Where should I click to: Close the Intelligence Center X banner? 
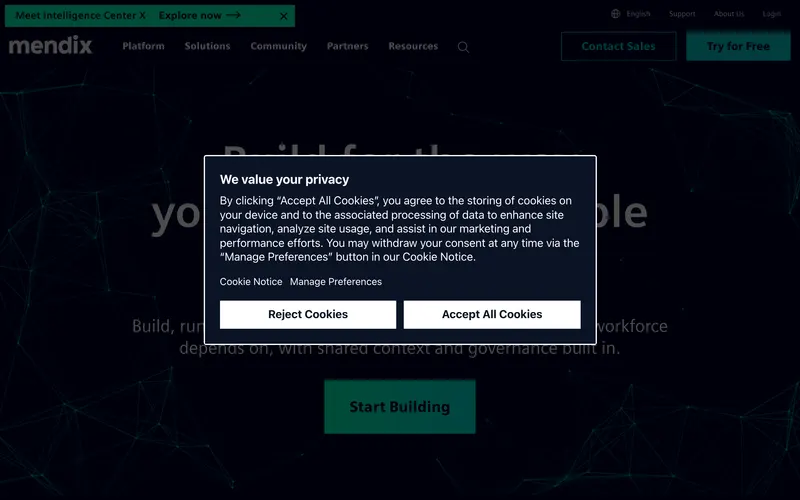[284, 16]
